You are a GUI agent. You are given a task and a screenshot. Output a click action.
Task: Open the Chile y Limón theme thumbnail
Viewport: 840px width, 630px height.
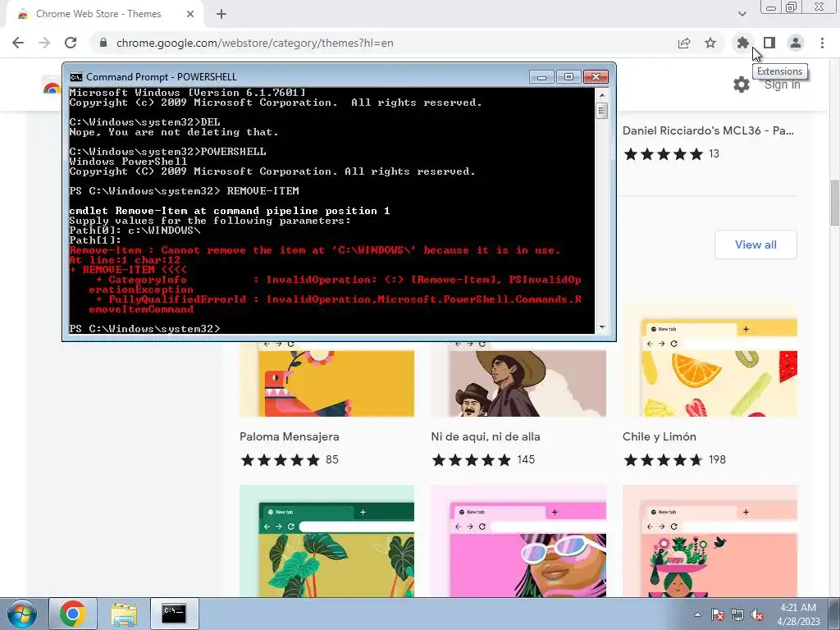coord(710,360)
